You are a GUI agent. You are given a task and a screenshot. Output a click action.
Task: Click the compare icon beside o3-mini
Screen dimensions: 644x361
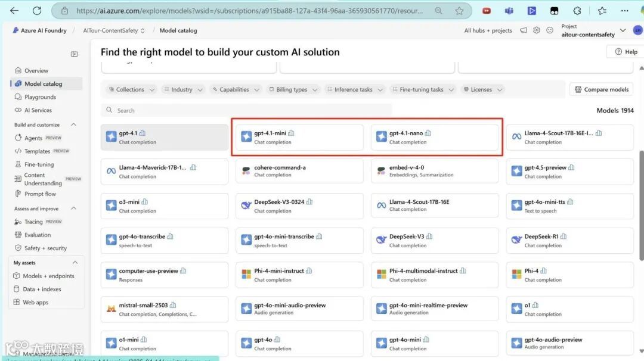(144, 202)
